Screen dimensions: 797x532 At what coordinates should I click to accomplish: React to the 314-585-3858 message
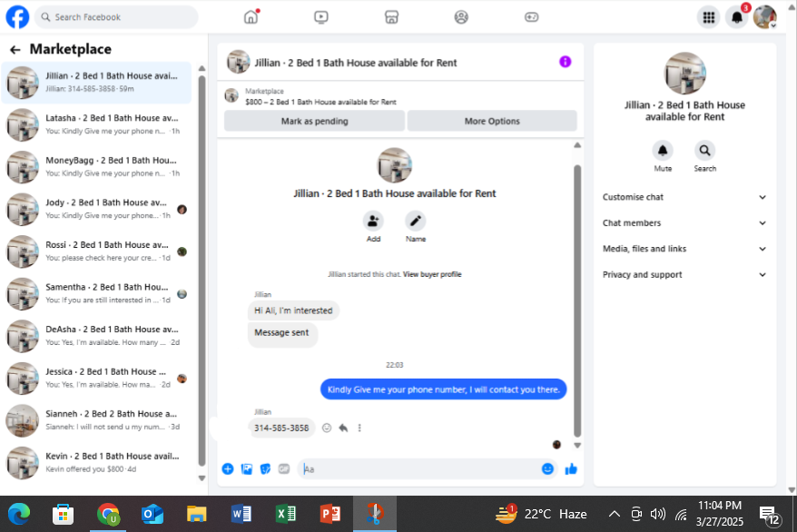tap(327, 428)
